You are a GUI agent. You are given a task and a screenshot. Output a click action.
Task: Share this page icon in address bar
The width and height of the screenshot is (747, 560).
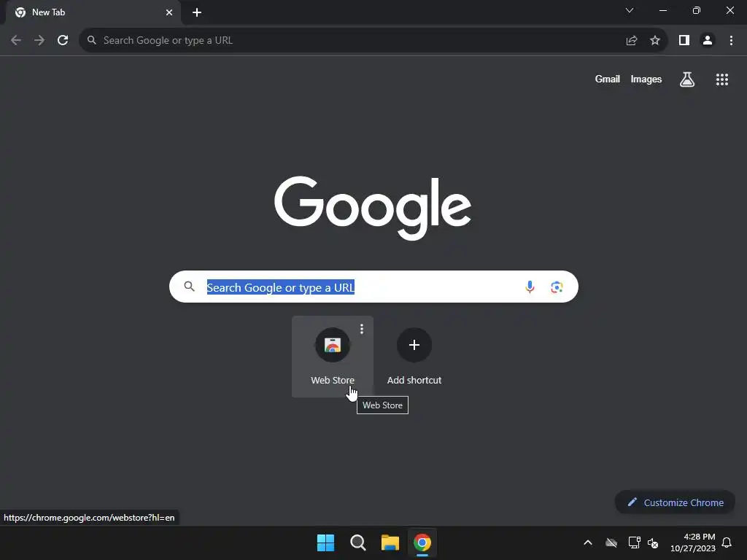coord(632,41)
